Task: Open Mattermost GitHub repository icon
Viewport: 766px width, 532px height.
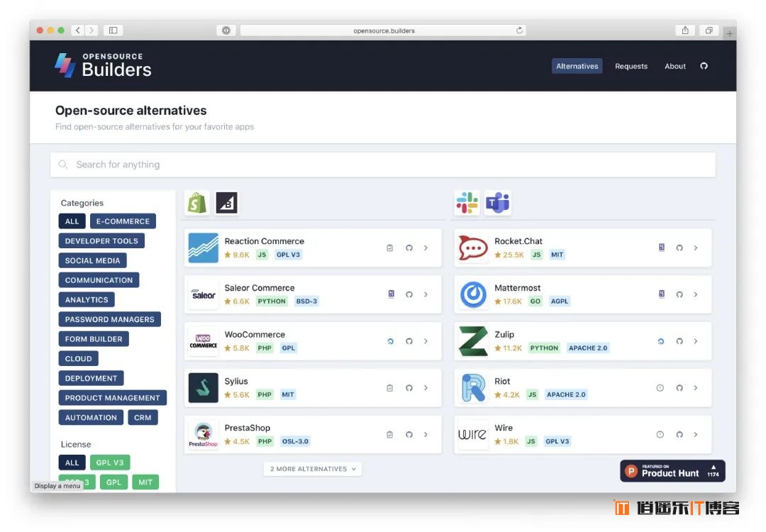Action: [x=679, y=294]
